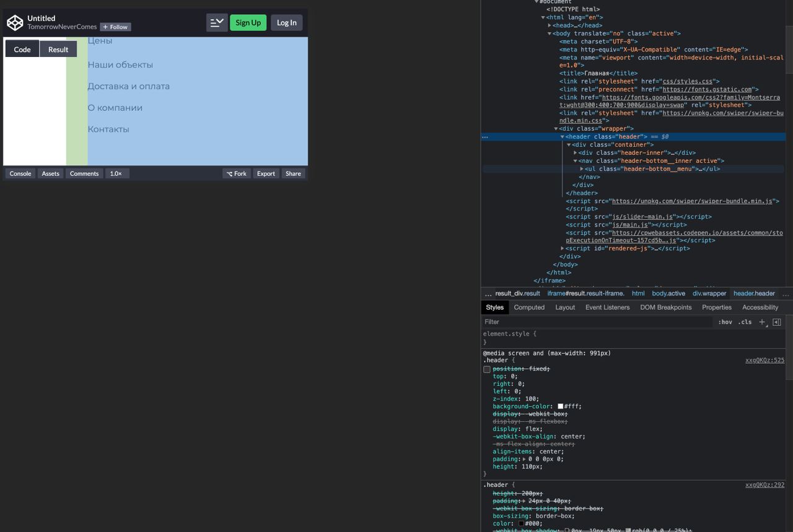Click the ellipsis at left of breadcrumb bar
Viewport: 793px width, 532px height.
pos(488,294)
